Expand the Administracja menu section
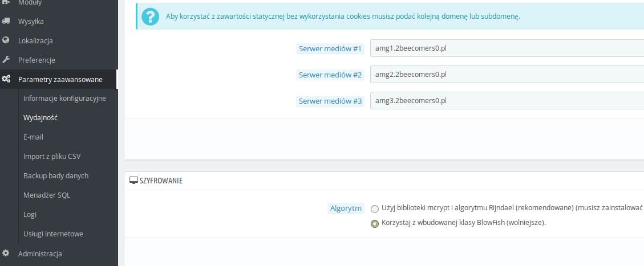The width and height of the screenshot is (644, 266). pyautogui.click(x=59, y=253)
